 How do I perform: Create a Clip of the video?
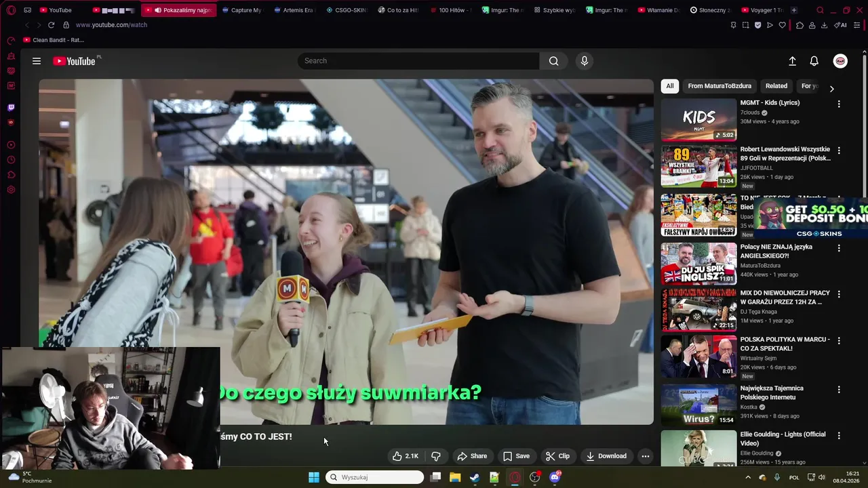(558, 456)
